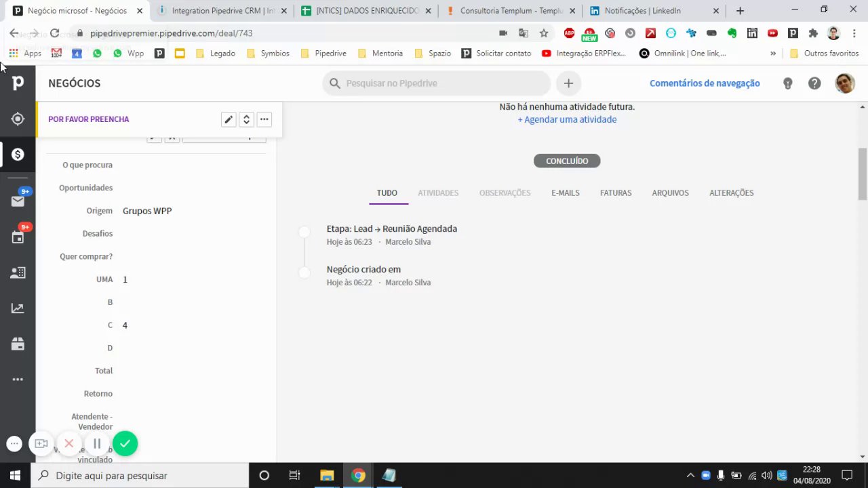The width and height of the screenshot is (868, 488).
Task: Click into Pesquisar no Pipedrive search field
Action: (x=436, y=83)
